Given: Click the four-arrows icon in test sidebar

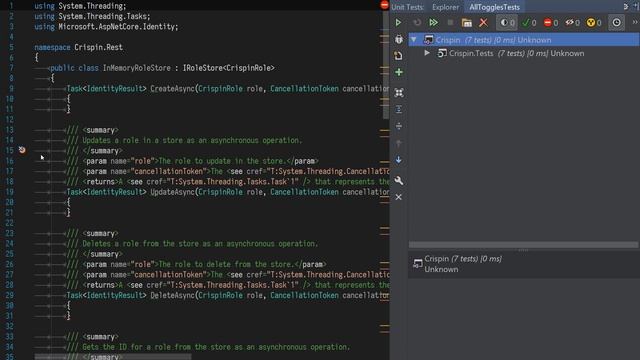Looking at the screenshot, I should coord(399,93).
